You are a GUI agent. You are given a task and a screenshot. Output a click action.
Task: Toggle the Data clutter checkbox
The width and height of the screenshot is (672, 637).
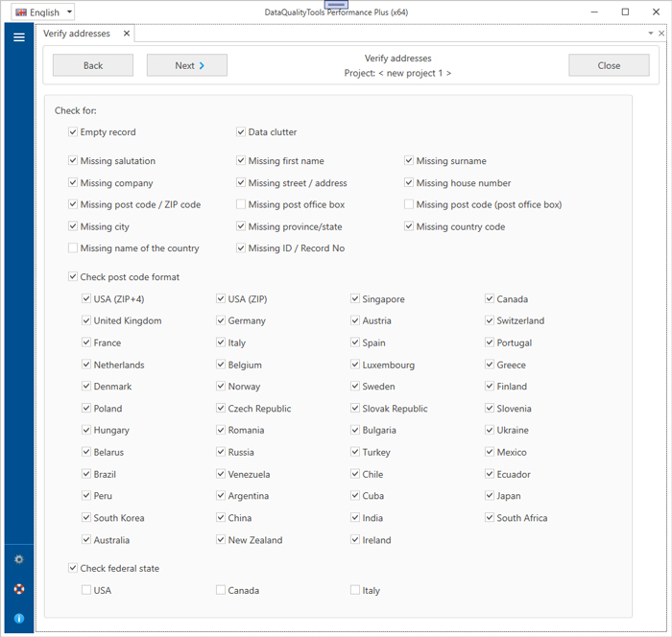[x=241, y=132]
